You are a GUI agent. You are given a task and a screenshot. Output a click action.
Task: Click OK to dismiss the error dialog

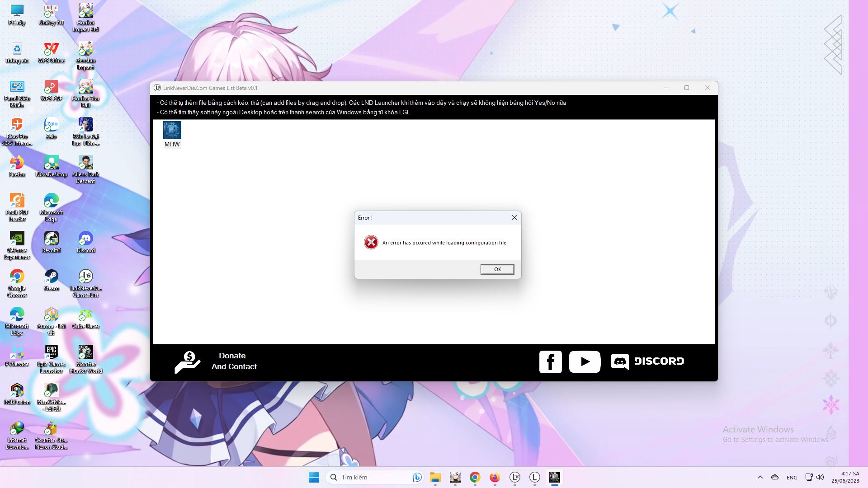496,269
